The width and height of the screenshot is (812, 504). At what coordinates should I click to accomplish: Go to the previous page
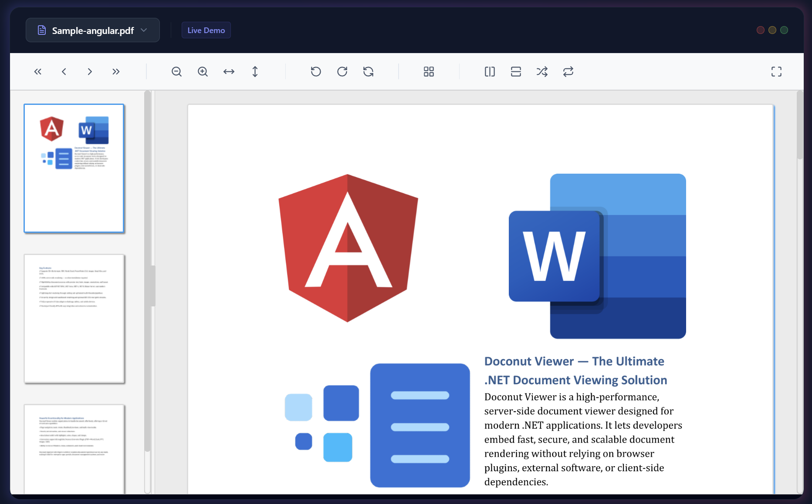click(x=64, y=71)
